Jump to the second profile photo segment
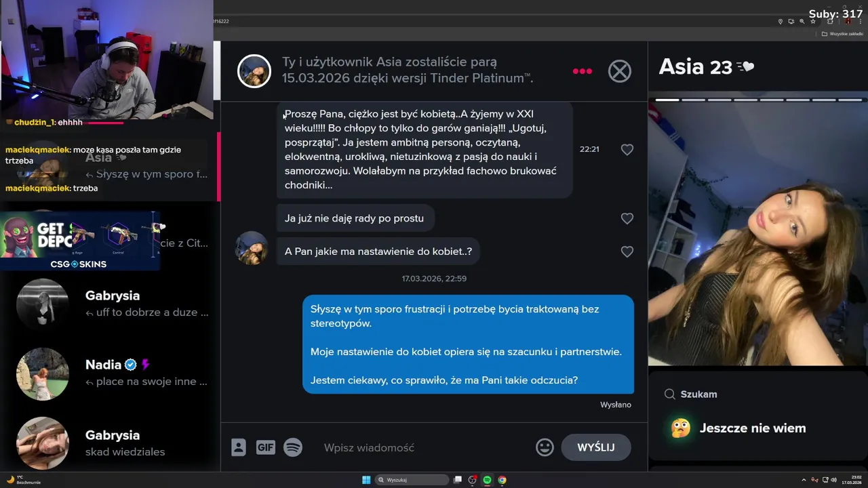The image size is (868, 488). (693, 100)
